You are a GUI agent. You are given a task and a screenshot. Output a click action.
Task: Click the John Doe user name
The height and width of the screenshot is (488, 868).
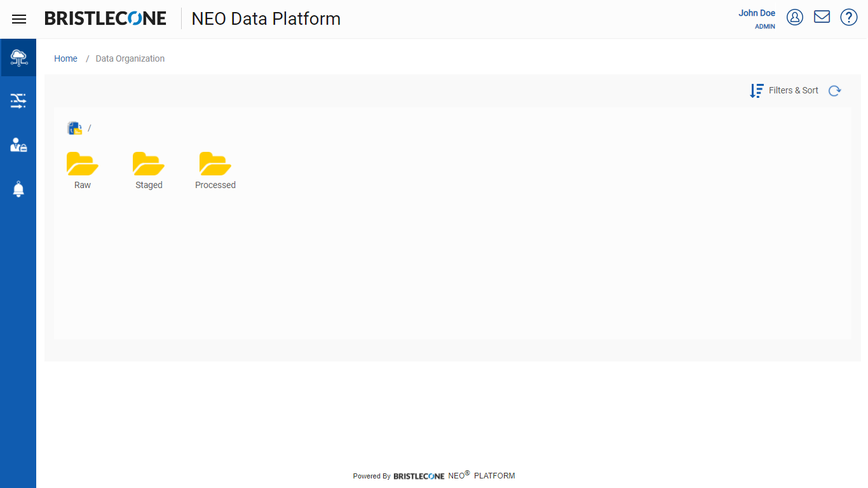(757, 13)
